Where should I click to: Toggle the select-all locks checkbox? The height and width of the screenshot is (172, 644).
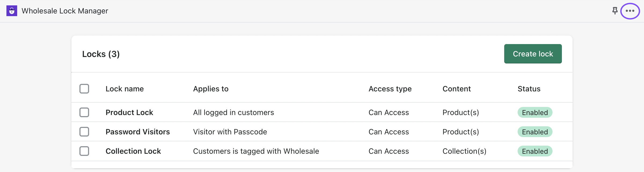(84, 89)
